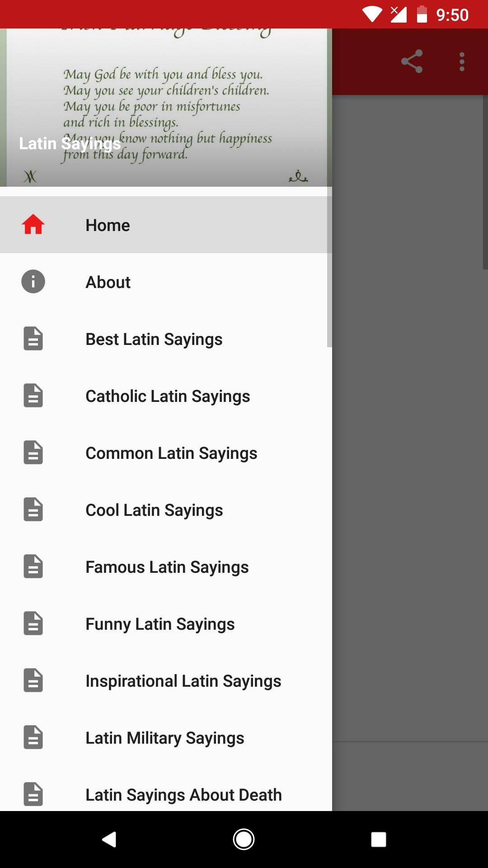Tap the About info icon
This screenshot has width=488, height=868.
point(33,282)
